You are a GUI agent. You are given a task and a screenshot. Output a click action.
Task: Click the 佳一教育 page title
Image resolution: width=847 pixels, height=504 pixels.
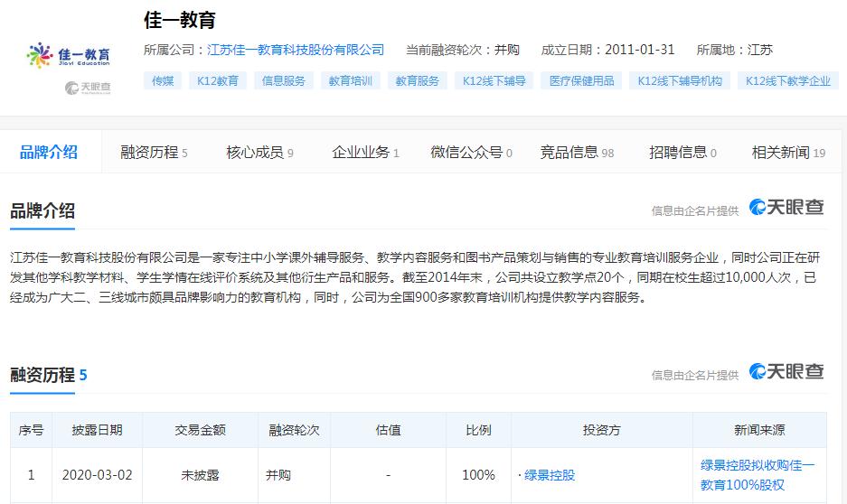(x=180, y=20)
